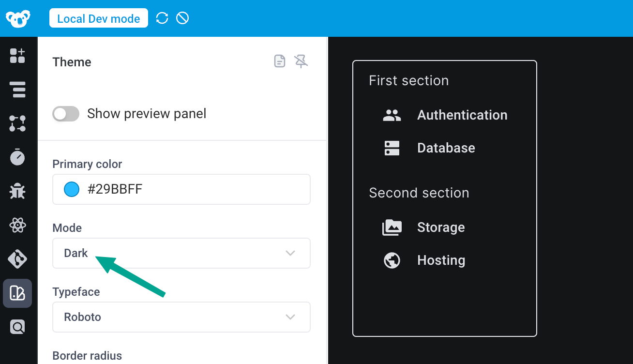Unpin the Theme panel
This screenshot has width=633, height=364.
pos(301,61)
